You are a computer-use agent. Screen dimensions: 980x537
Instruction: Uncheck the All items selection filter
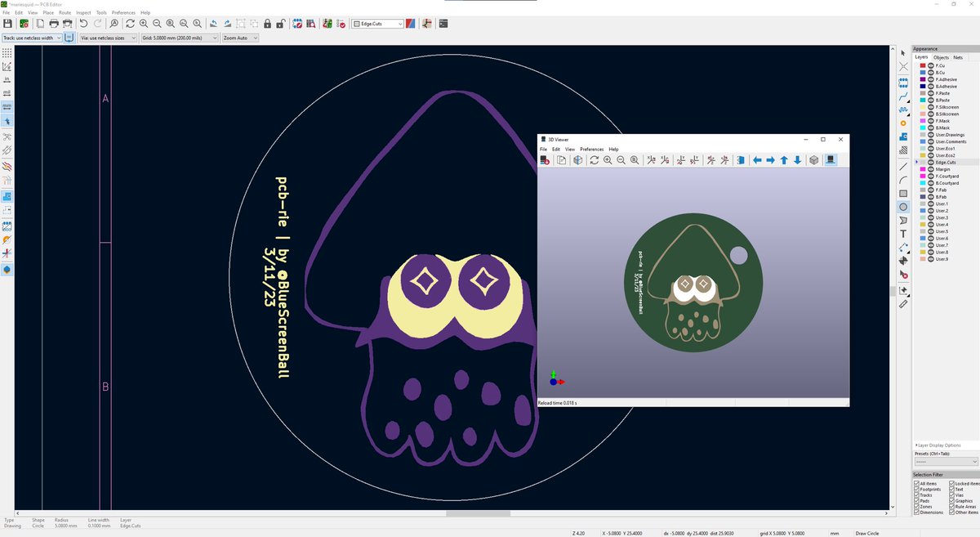[916, 483]
